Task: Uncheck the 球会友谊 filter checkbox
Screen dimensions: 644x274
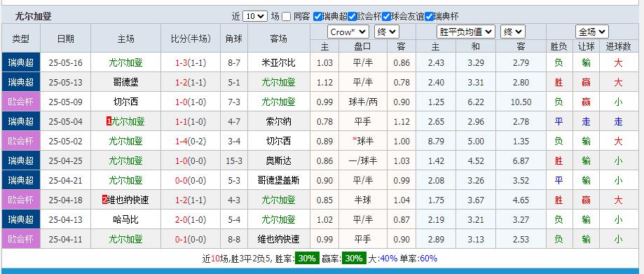Action: [x=386, y=16]
